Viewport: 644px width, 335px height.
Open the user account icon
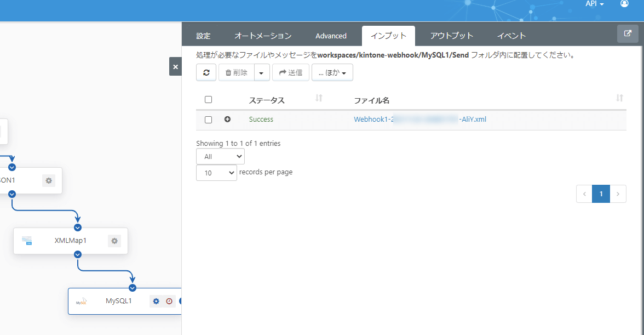point(624,4)
